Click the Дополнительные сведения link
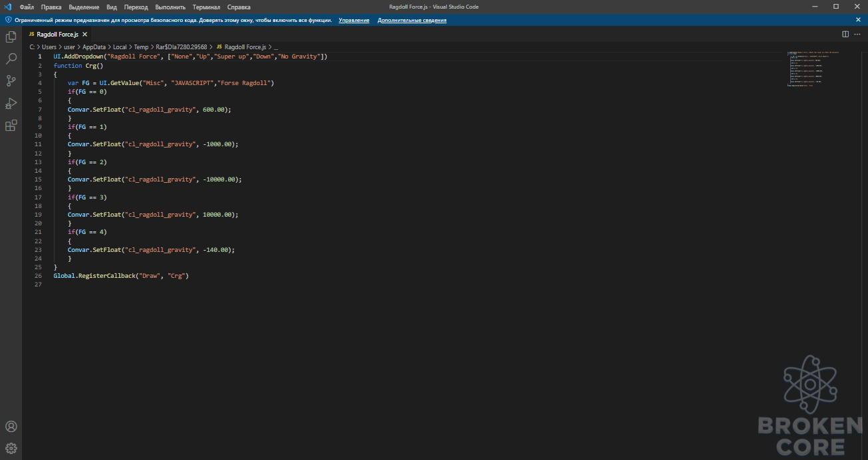This screenshot has width=868, height=460. click(x=412, y=20)
